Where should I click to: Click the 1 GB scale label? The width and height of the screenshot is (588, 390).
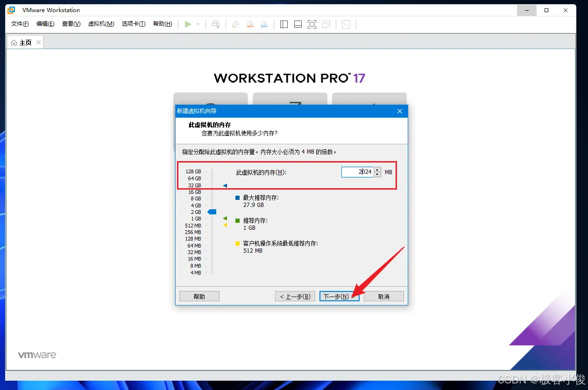click(x=196, y=219)
